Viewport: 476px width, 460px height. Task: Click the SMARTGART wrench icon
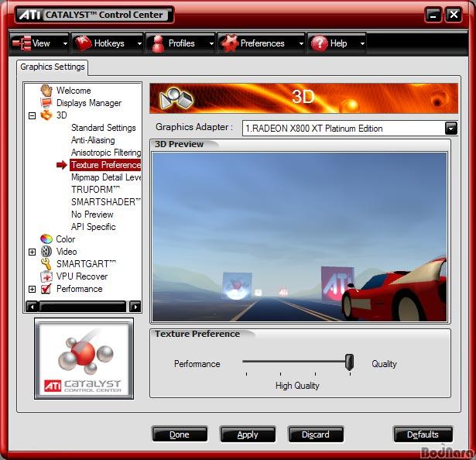(x=46, y=264)
